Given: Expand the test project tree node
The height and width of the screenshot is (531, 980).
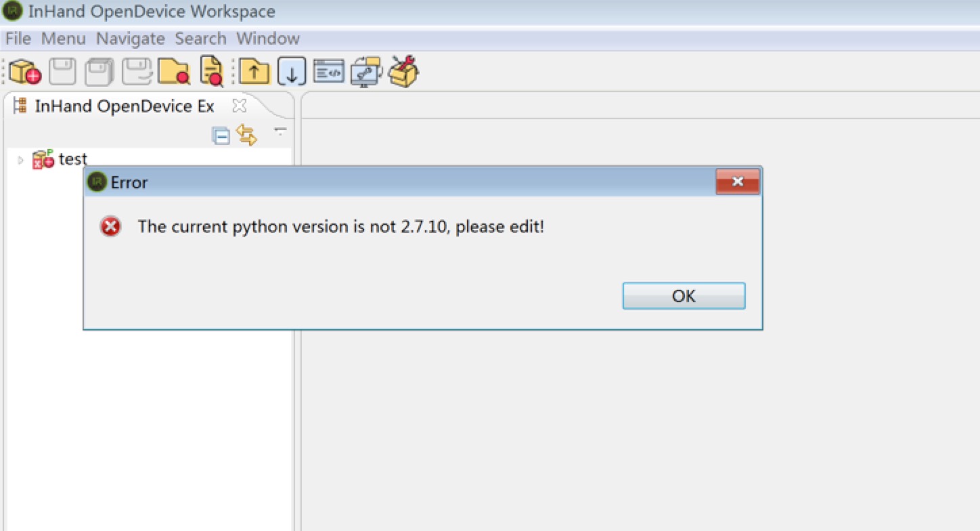Looking at the screenshot, I should pos(20,161).
